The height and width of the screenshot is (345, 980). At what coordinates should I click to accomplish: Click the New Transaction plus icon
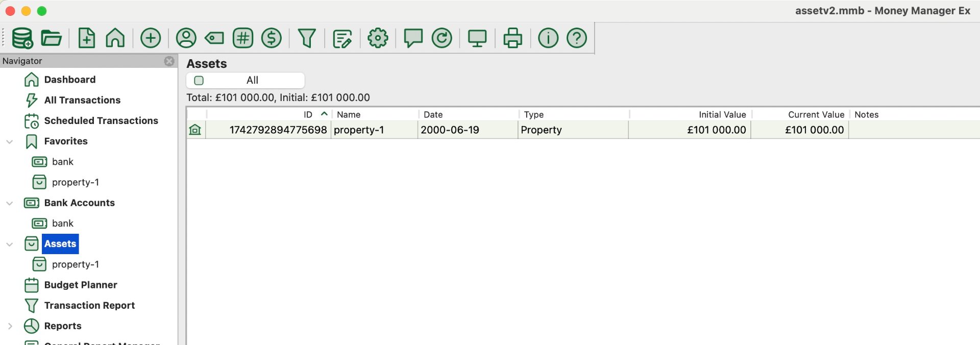tap(151, 38)
